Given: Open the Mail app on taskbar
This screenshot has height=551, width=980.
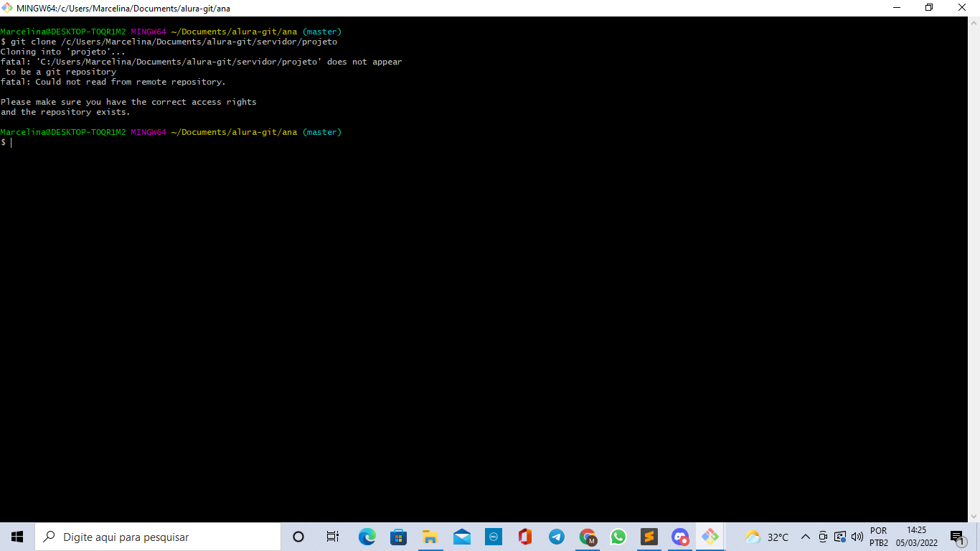Looking at the screenshot, I should click(x=462, y=537).
